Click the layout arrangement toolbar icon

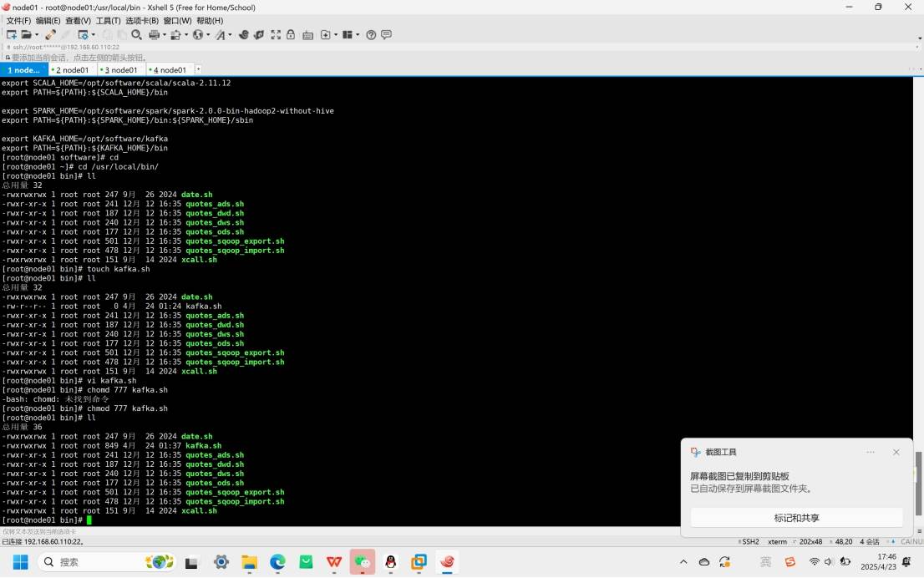click(x=348, y=35)
